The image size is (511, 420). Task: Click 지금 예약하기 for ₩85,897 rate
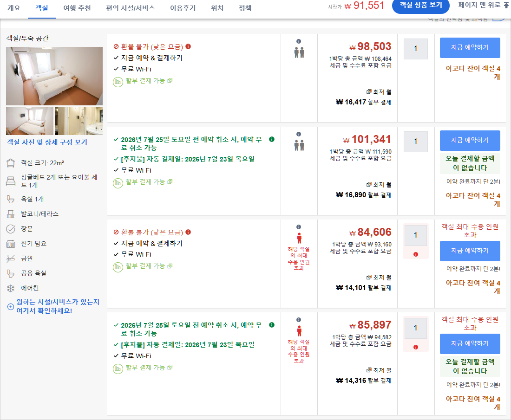pyautogui.click(x=470, y=343)
